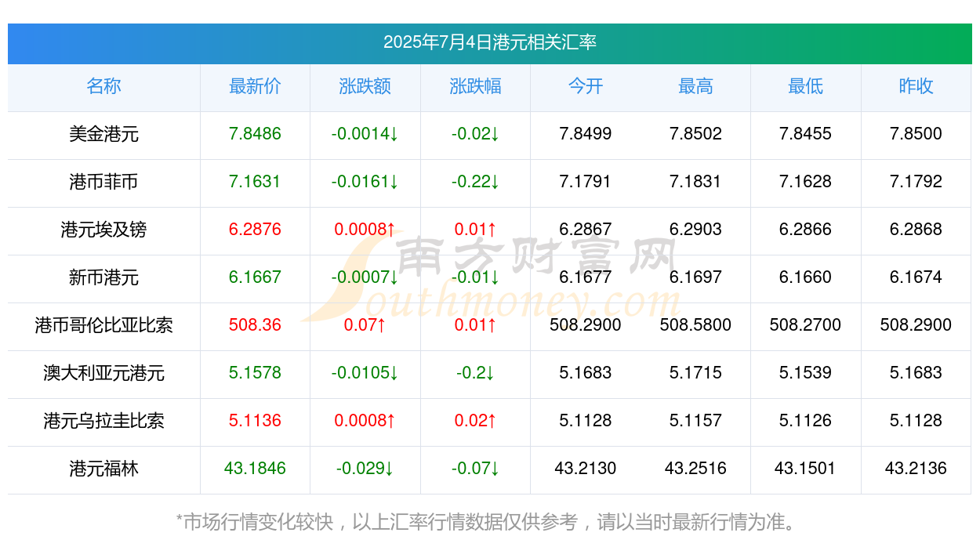This screenshot has width=980, height=547.
Task: Click low value 5.1126
Action: (x=805, y=421)
